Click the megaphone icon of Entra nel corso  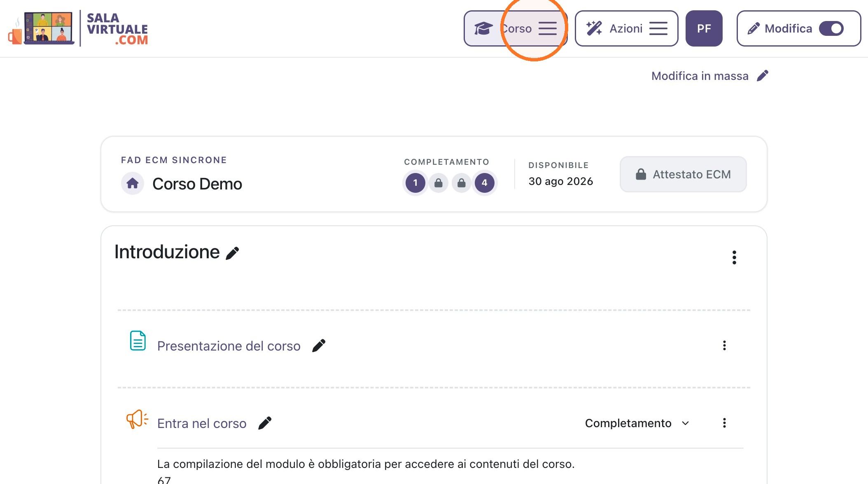[137, 419]
